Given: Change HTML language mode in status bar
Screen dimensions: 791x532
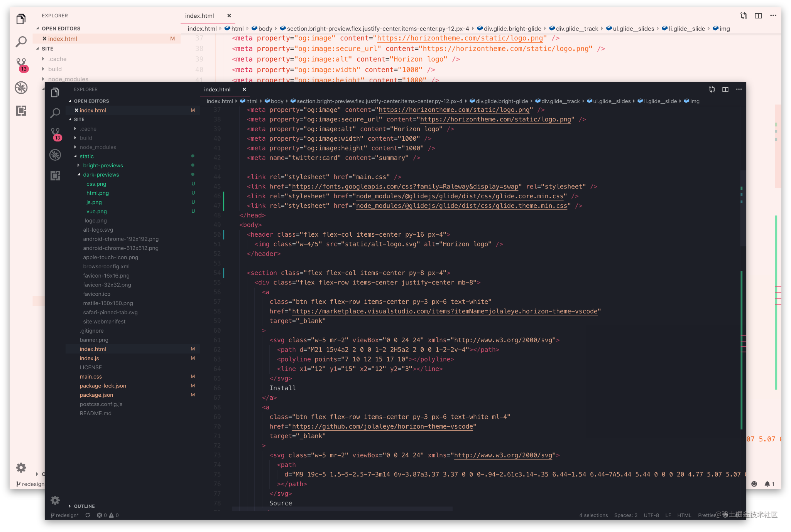Looking at the screenshot, I should (x=684, y=515).
